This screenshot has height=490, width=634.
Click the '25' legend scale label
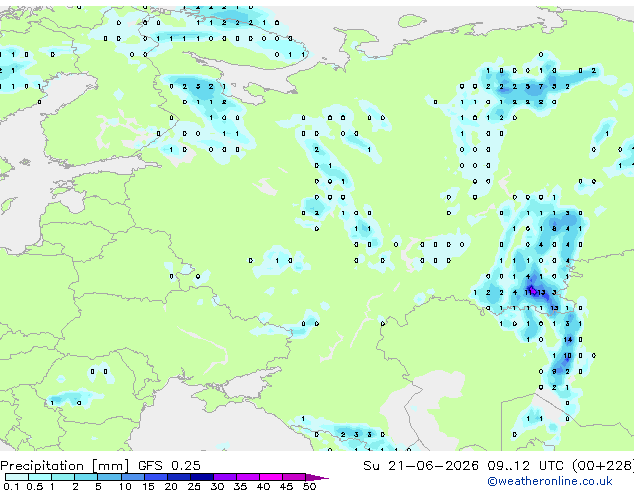click(x=194, y=486)
